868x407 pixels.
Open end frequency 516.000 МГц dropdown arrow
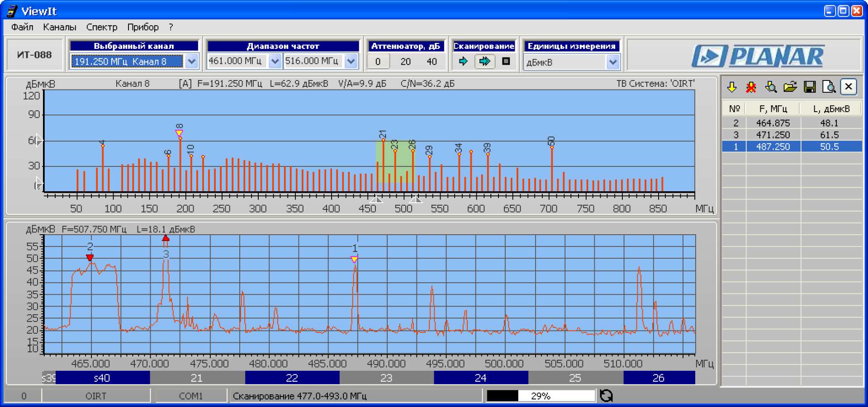351,61
